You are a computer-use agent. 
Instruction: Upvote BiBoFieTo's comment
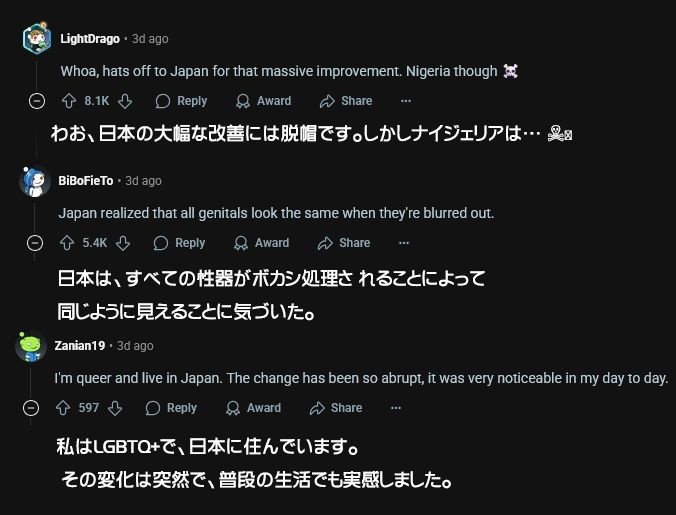[67, 243]
